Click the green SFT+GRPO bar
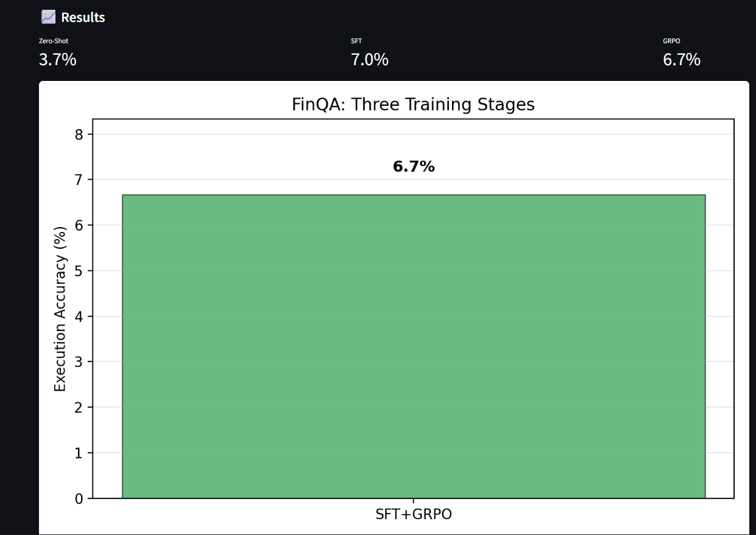 tap(414, 346)
